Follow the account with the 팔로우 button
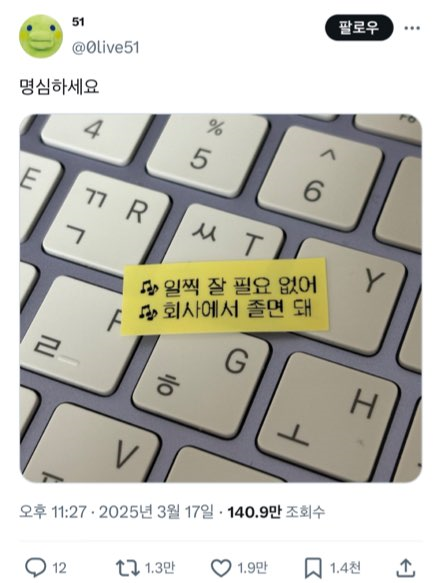441x583 pixels. point(359,28)
